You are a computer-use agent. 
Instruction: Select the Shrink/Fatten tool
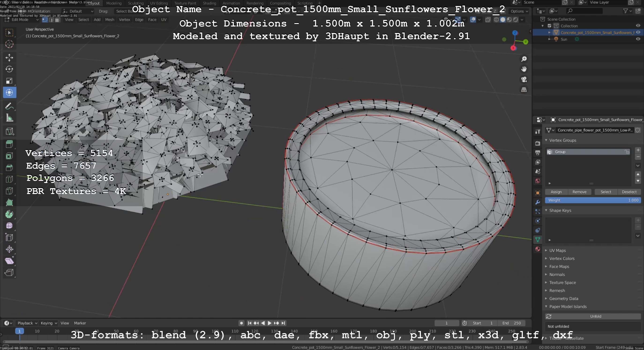pyautogui.click(x=9, y=249)
